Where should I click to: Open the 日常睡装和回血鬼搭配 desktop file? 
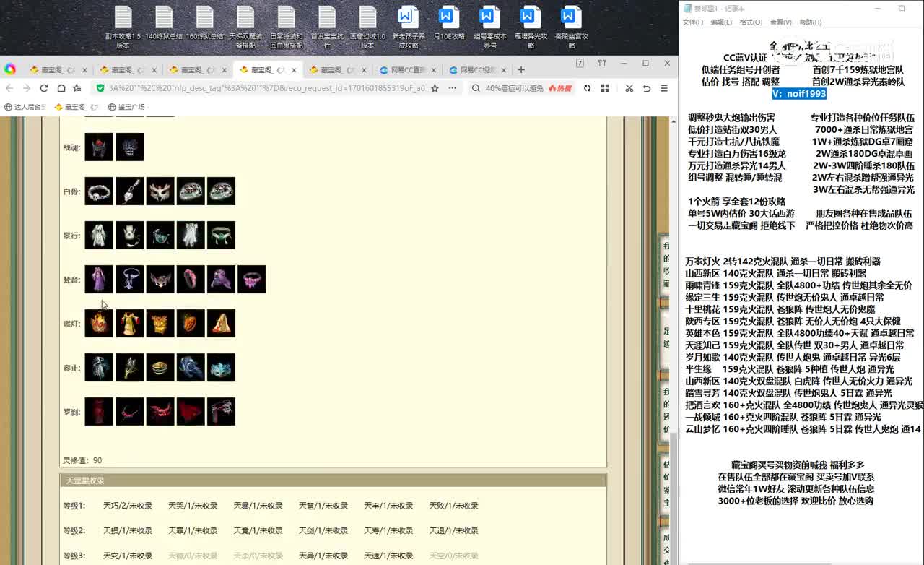pyautogui.click(x=287, y=27)
